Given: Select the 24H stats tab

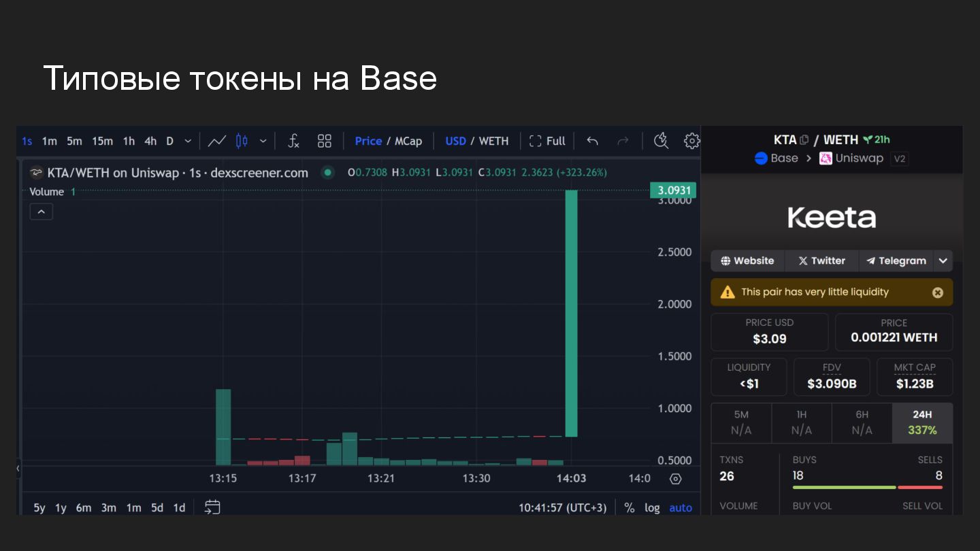Looking at the screenshot, I should (923, 422).
